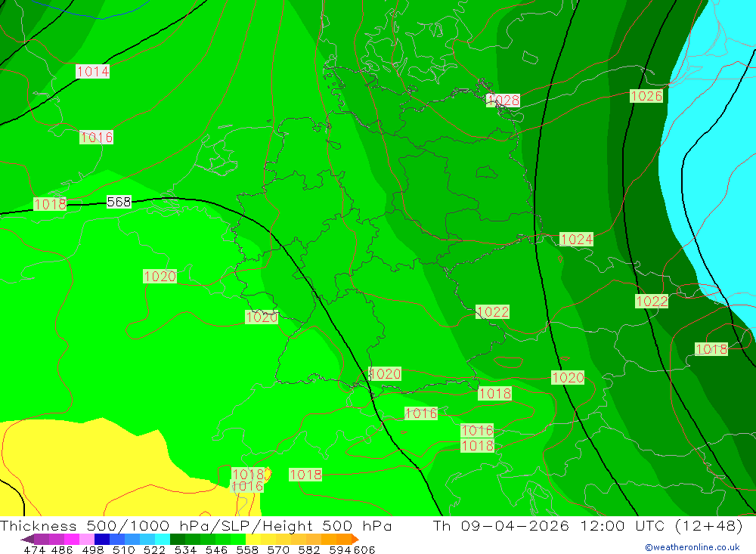This screenshot has width=756, height=554.
Task: Pick the darkest green legend swatch near 534
Action: click(178, 539)
